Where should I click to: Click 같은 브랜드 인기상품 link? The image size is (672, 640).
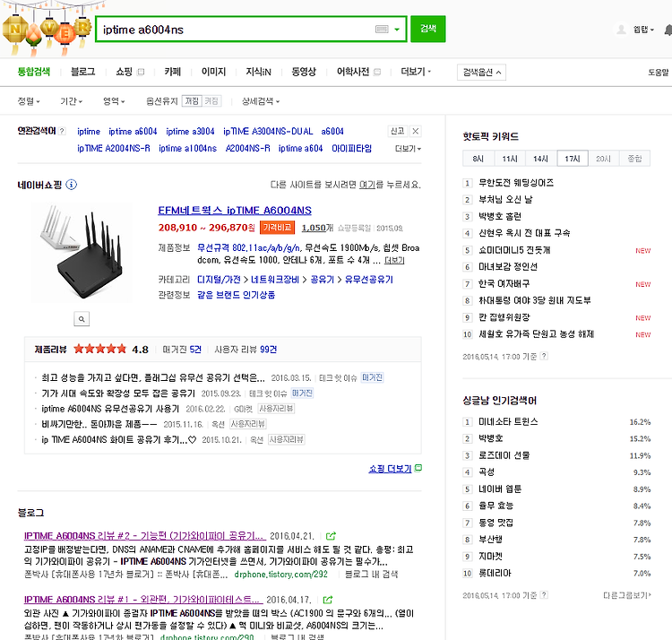(237, 295)
